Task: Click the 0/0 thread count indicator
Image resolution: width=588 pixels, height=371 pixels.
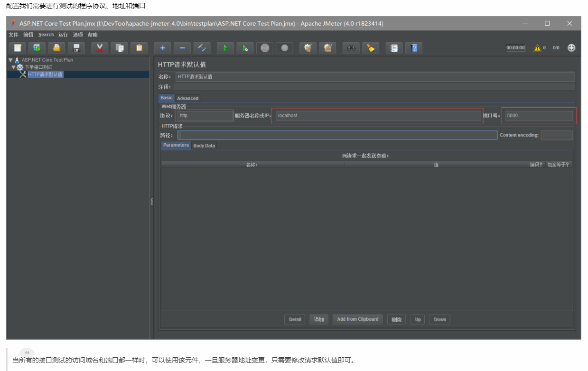Action: pyautogui.click(x=556, y=48)
